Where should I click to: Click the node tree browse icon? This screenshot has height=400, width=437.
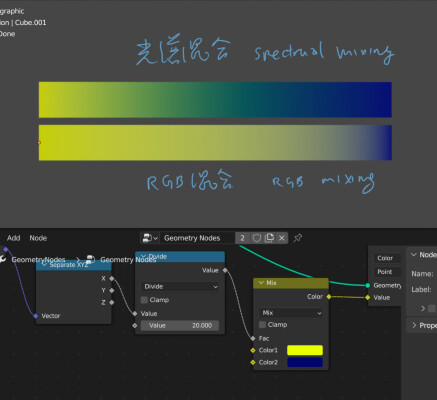pos(150,238)
